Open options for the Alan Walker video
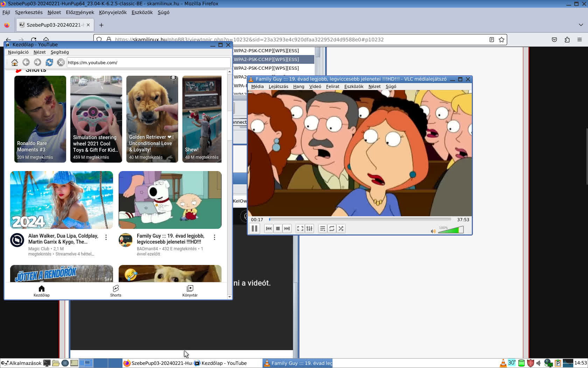The image size is (588, 368). pyautogui.click(x=106, y=237)
